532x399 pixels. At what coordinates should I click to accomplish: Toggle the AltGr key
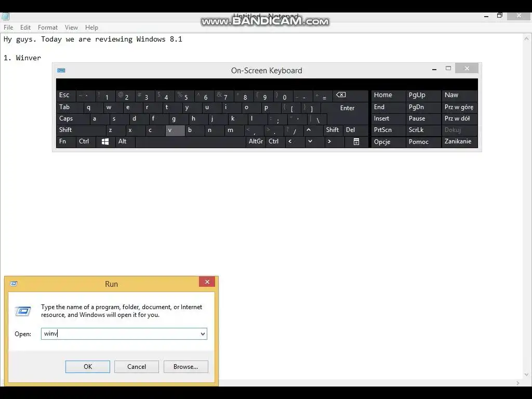[256, 141]
